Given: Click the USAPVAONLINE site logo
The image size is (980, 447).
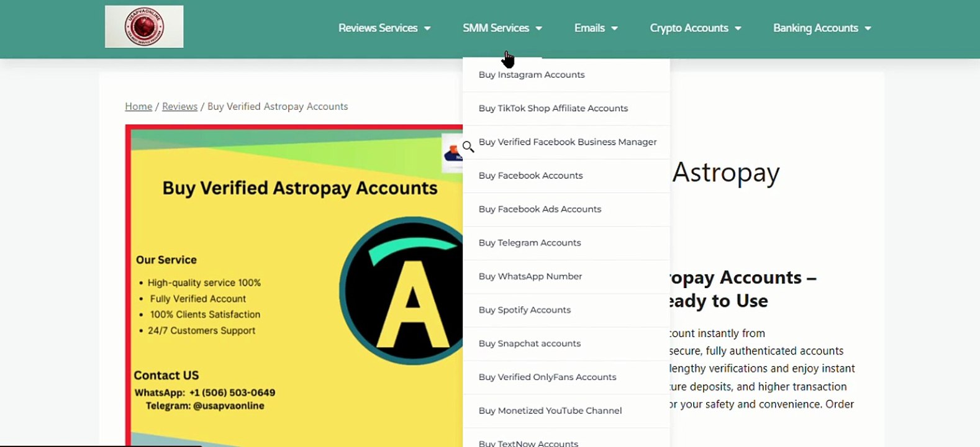Looking at the screenshot, I should coord(144,27).
